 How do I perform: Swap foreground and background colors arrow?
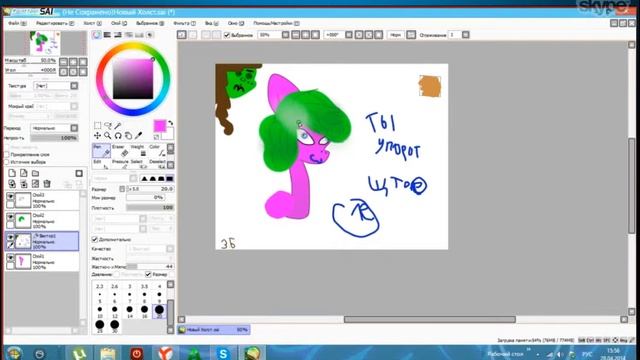[x=171, y=122]
